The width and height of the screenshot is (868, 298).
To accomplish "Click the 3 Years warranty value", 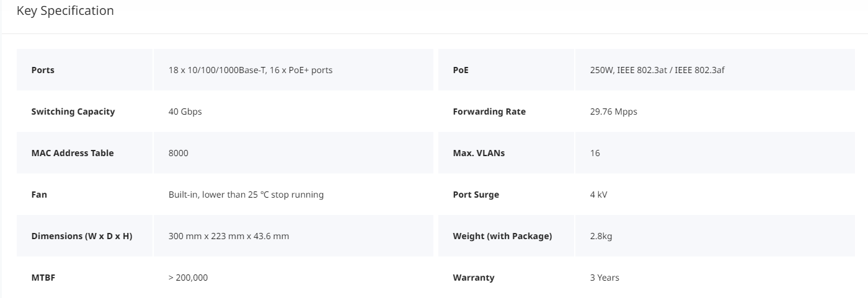I will point(604,278).
